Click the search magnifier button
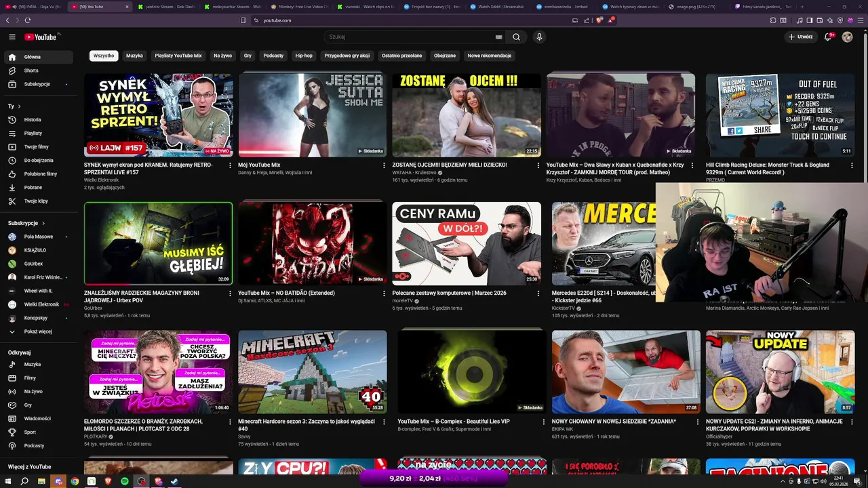The width and height of the screenshot is (868, 488). pos(516,37)
